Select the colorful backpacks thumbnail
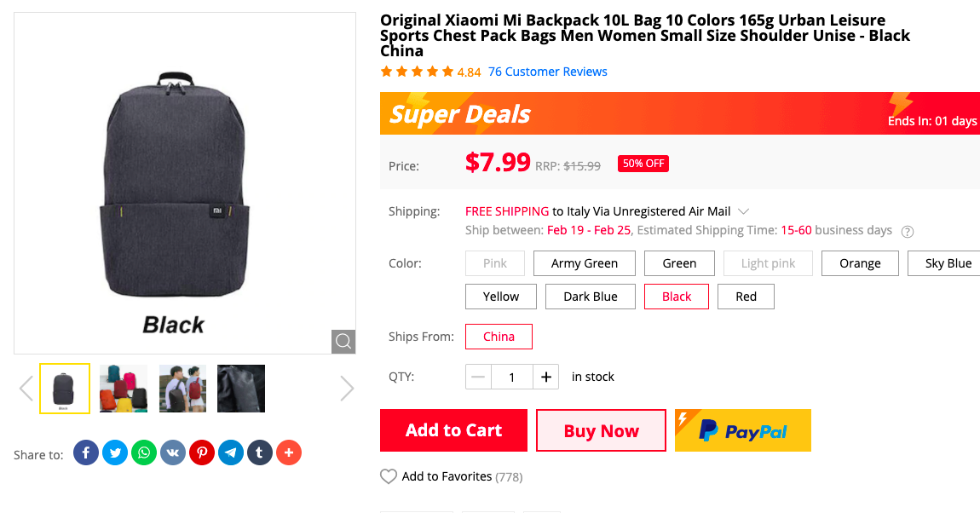The height and width of the screenshot is (513, 980). click(123, 388)
